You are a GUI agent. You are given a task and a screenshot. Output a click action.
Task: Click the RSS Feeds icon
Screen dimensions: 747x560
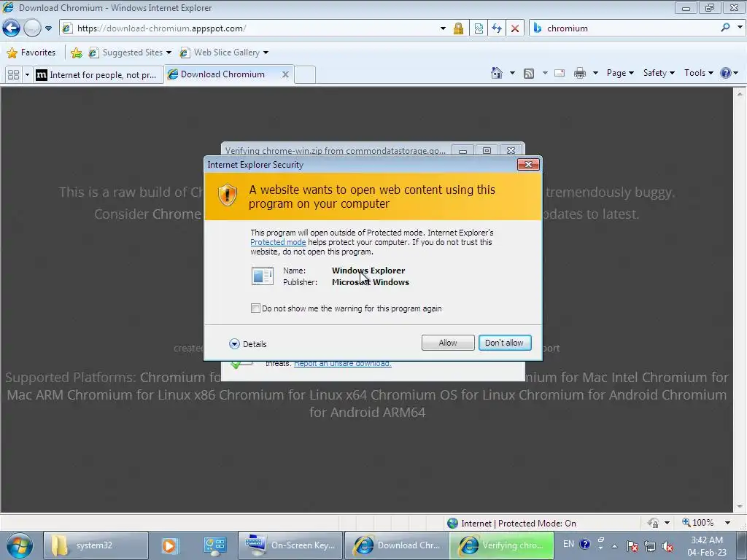coord(529,73)
